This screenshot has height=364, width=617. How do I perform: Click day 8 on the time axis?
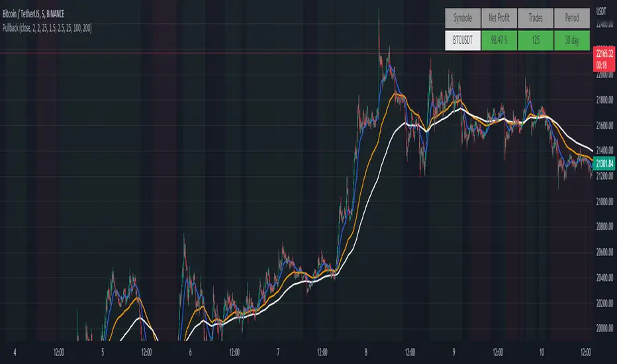pos(366,352)
